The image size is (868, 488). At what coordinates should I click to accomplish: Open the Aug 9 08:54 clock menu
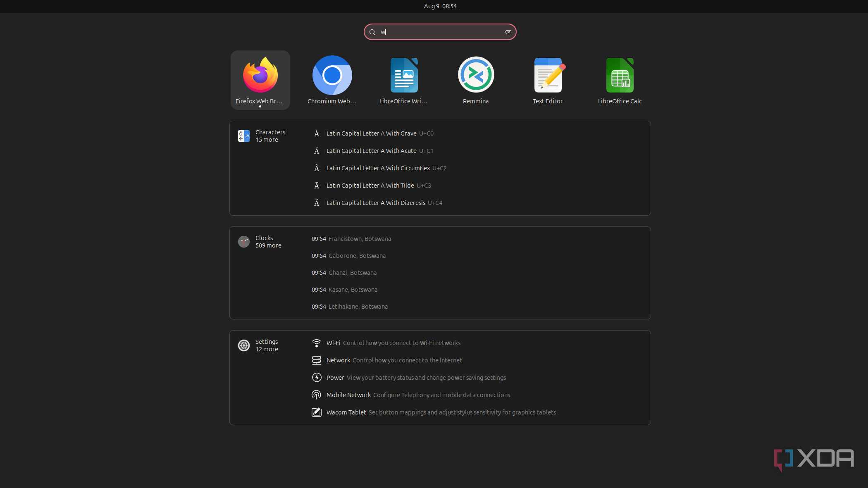[x=440, y=6]
